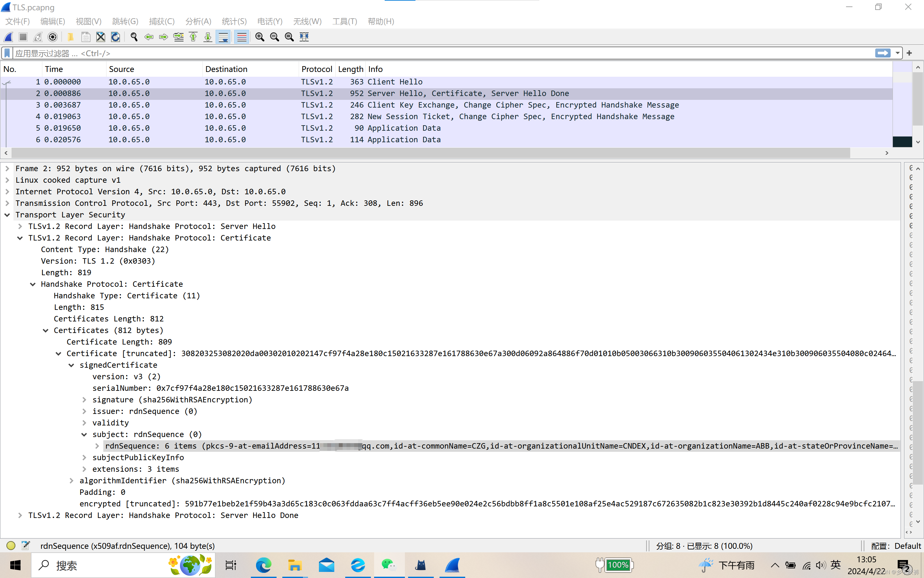
Task: Sort packets by the Info column header
Action: [629, 69]
